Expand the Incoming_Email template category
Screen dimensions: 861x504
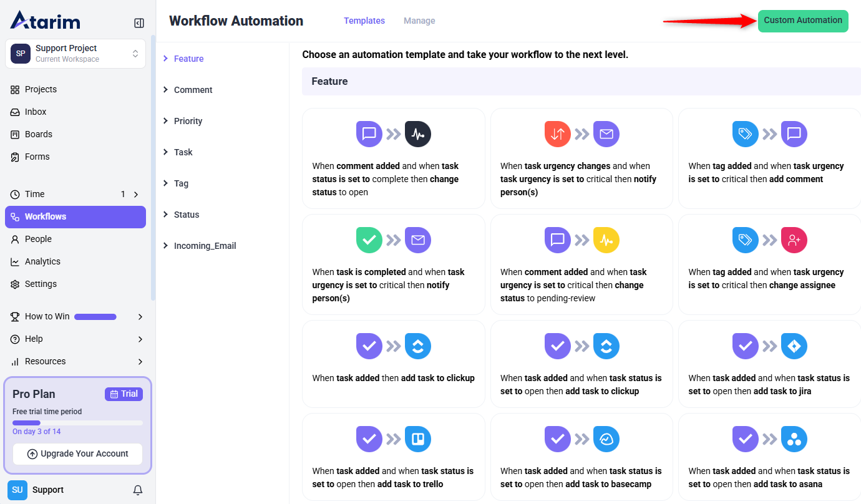pyautogui.click(x=205, y=246)
